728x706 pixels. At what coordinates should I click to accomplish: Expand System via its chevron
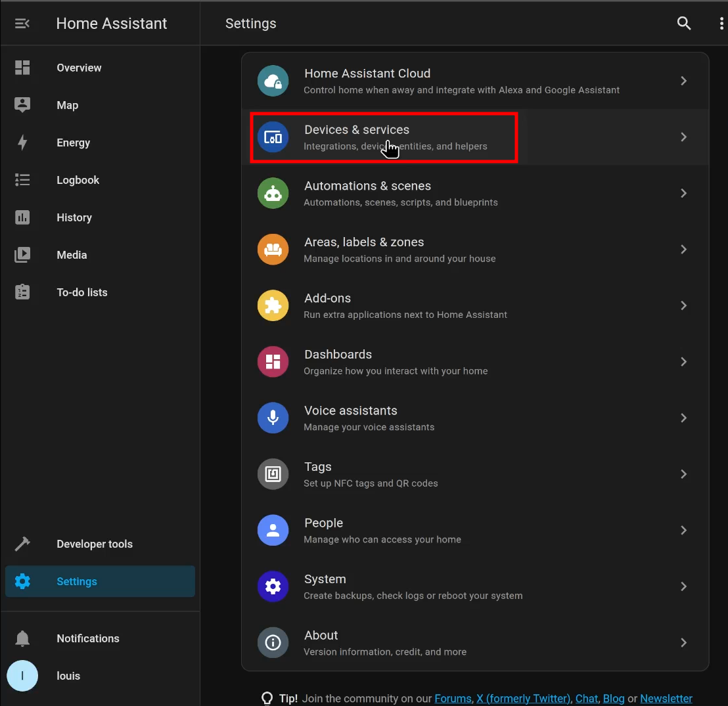pos(683,586)
